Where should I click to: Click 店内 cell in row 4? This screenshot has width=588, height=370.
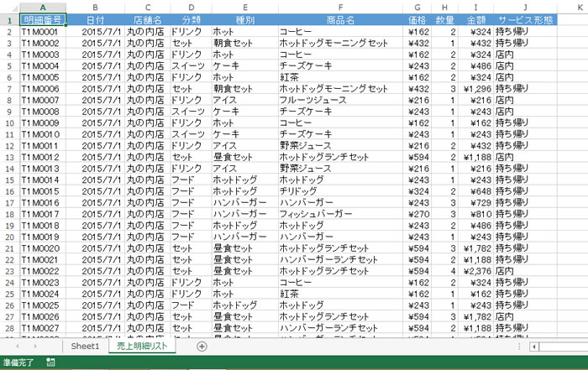coord(525,55)
